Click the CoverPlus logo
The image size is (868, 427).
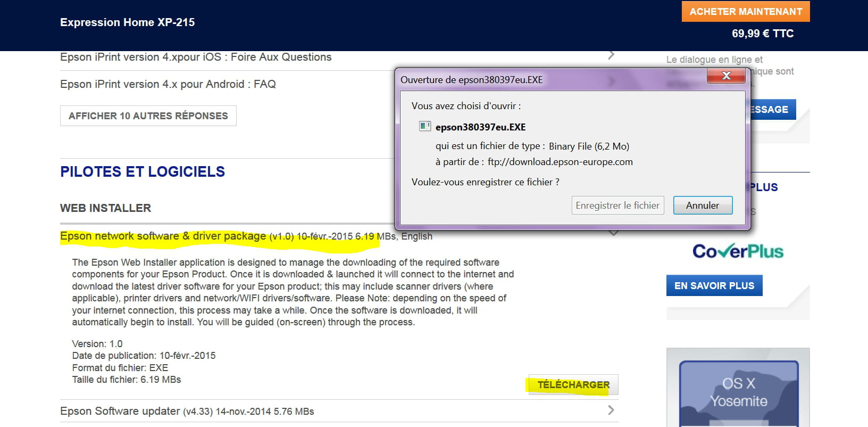pos(738,251)
